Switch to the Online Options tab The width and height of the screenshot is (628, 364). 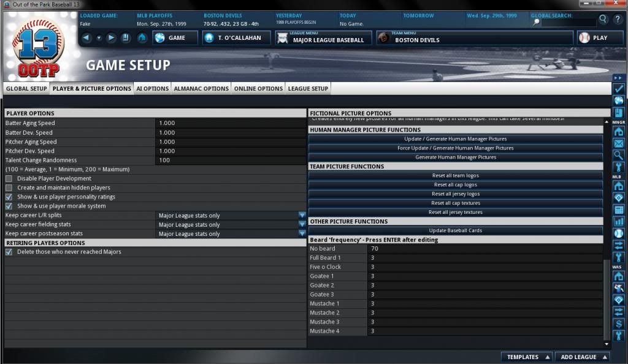[258, 88]
